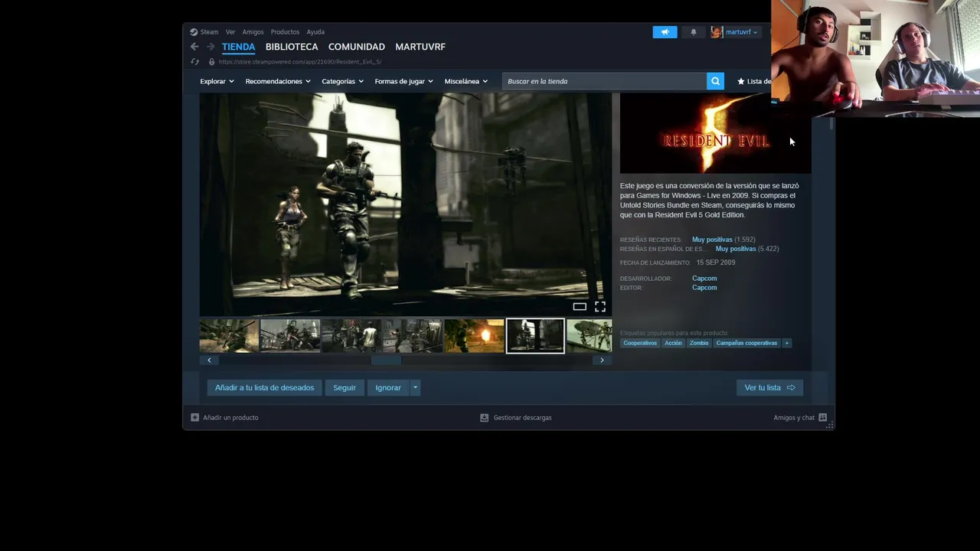
Task: Open the Categorías dropdown
Action: (x=342, y=81)
